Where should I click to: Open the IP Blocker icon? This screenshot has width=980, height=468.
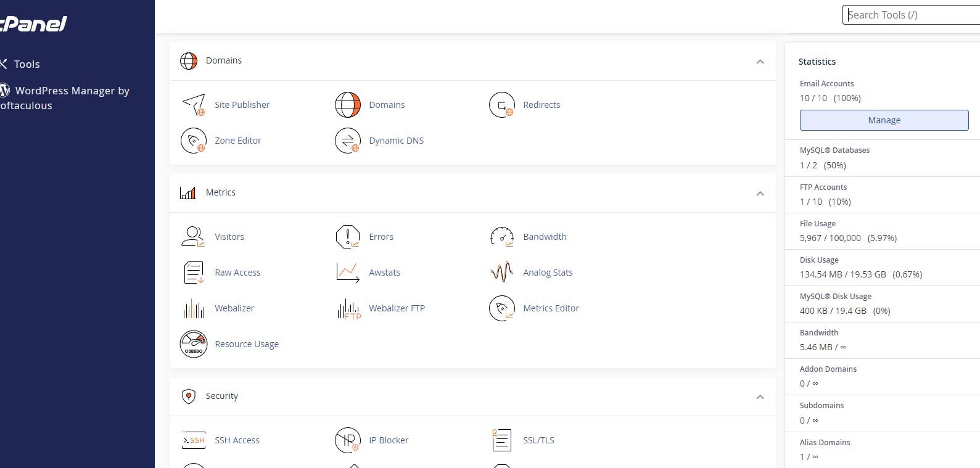coord(348,440)
